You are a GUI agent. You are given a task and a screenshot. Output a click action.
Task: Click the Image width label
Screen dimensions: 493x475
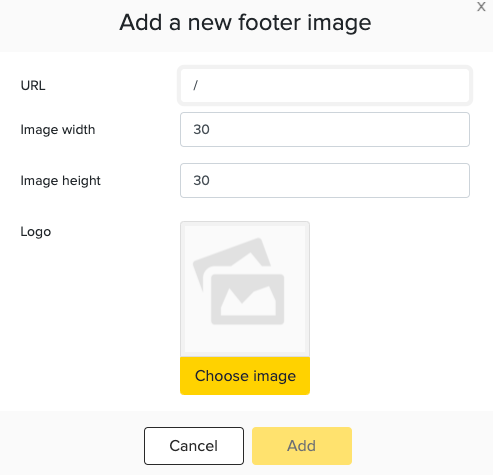click(x=58, y=129)
